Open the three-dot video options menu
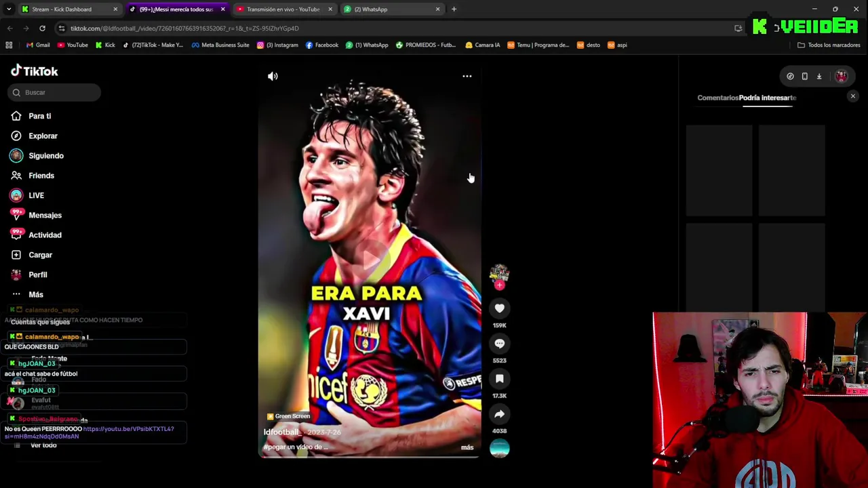 467,77
